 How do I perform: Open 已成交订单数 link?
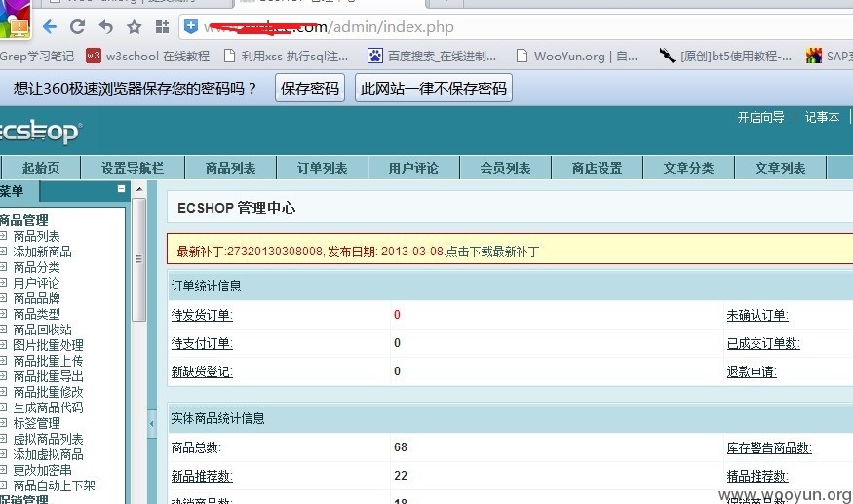(x=763, y=343)
